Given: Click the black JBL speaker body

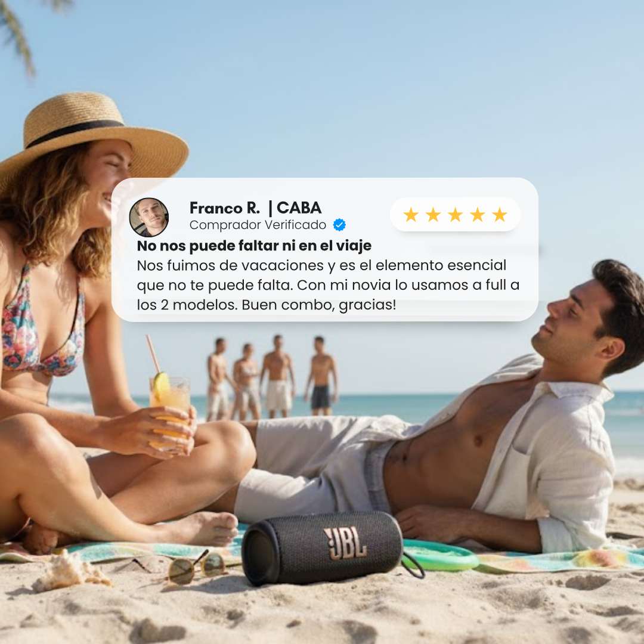Looking at the screenshot, I should (323, 546).
